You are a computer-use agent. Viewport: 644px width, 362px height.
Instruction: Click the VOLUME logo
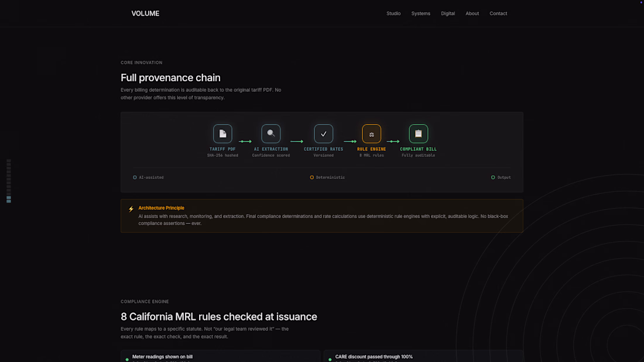145,13
